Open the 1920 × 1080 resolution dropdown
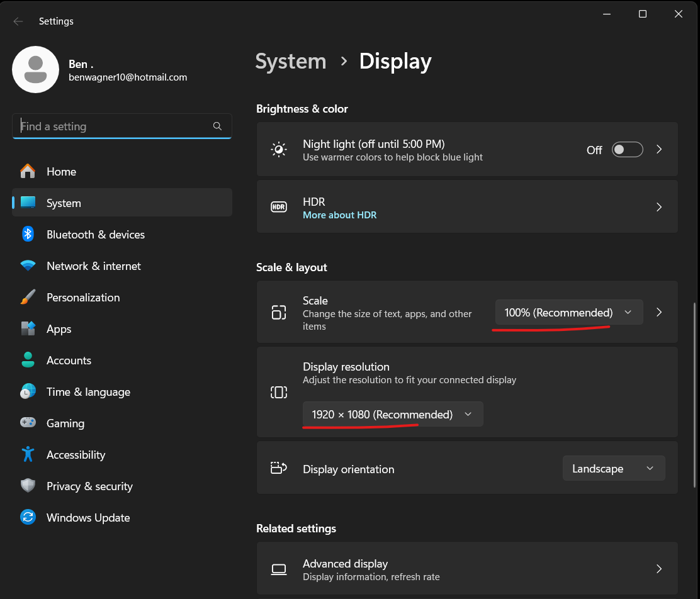The image size is (700, 599). coord(393,414)
